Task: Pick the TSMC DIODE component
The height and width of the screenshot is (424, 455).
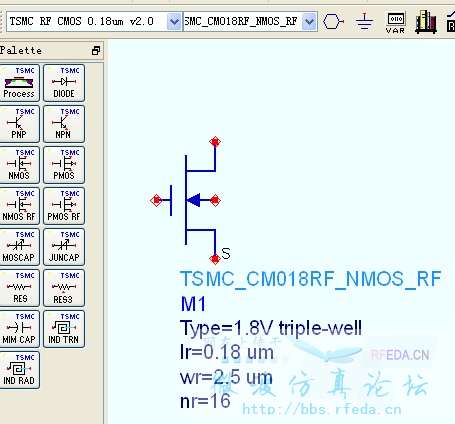Action: (64, 83)
